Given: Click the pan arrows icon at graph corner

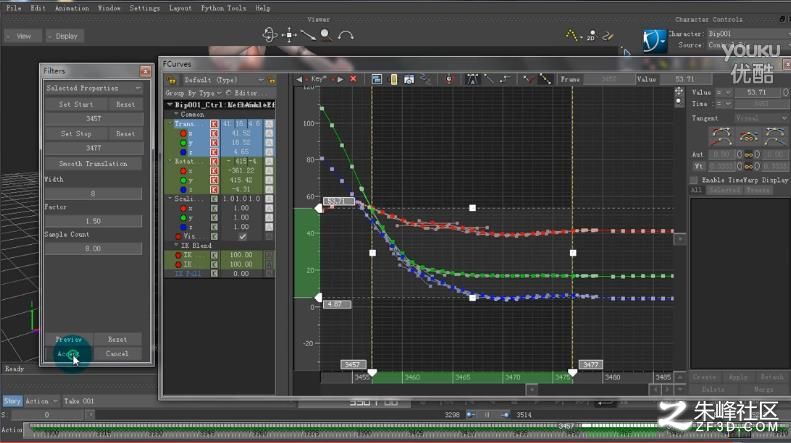Looking at the screenshot, I should tap(679, 91).
